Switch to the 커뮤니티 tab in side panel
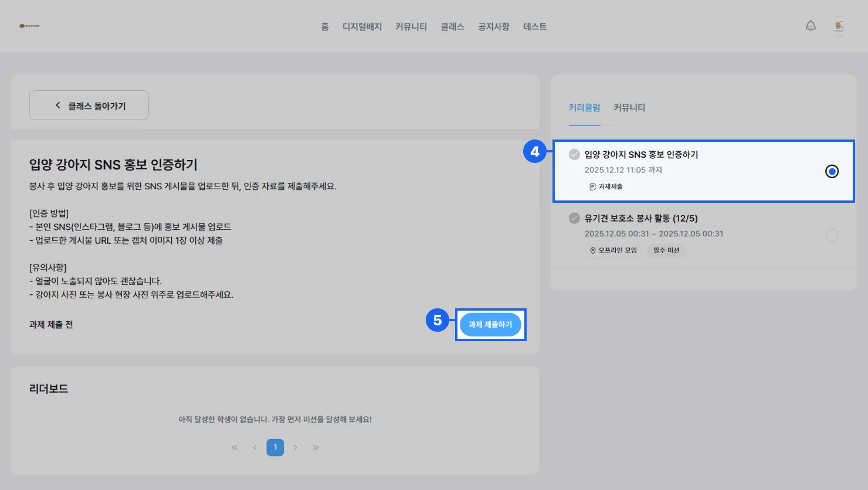Screen dimensions: 868x490 (x=629, y=107)
